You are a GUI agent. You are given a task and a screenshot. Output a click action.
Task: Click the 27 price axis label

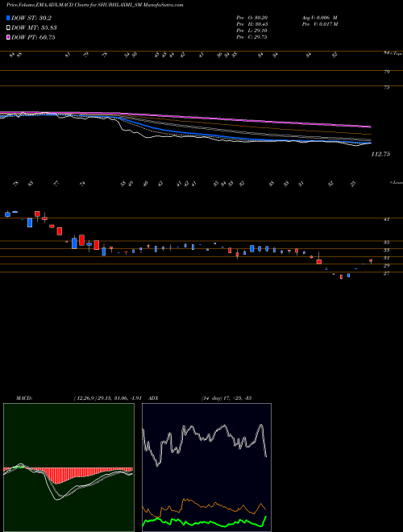pos(386,273)
